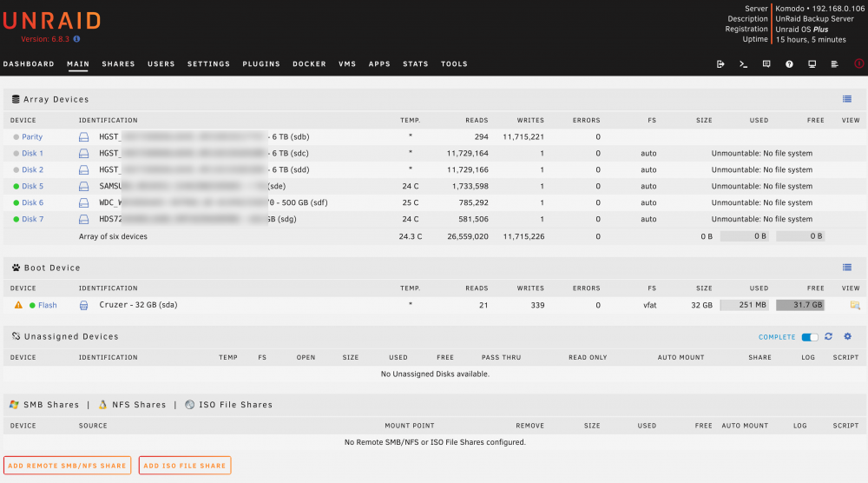868x483 pixels.
Task: Open the Disk 6 link
Action: [x=33, y=202]
